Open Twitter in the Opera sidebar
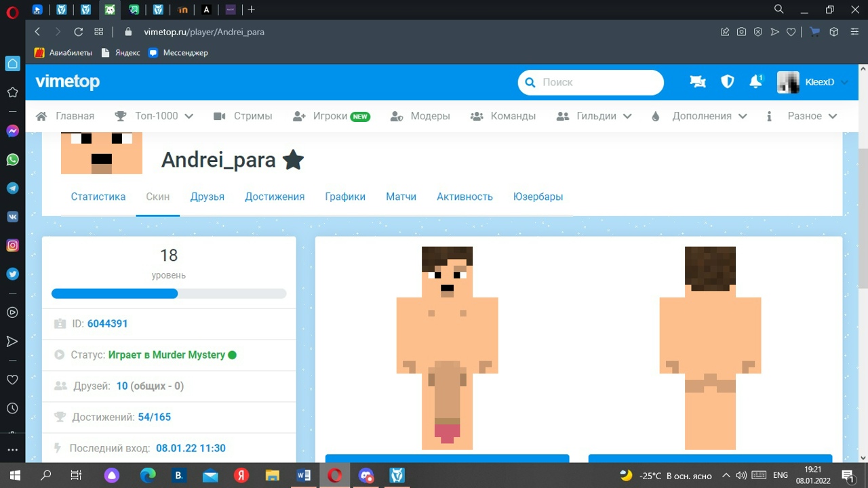Image resolution: width=868 pixels, height=488 pixels. tap(12, 274)
